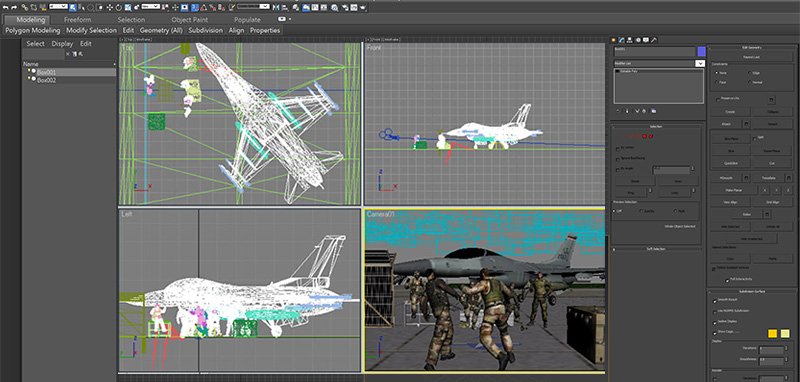Open the Create panel tab icon
Image resolution: width=800 pixels, height=382 pixels.
613,40
